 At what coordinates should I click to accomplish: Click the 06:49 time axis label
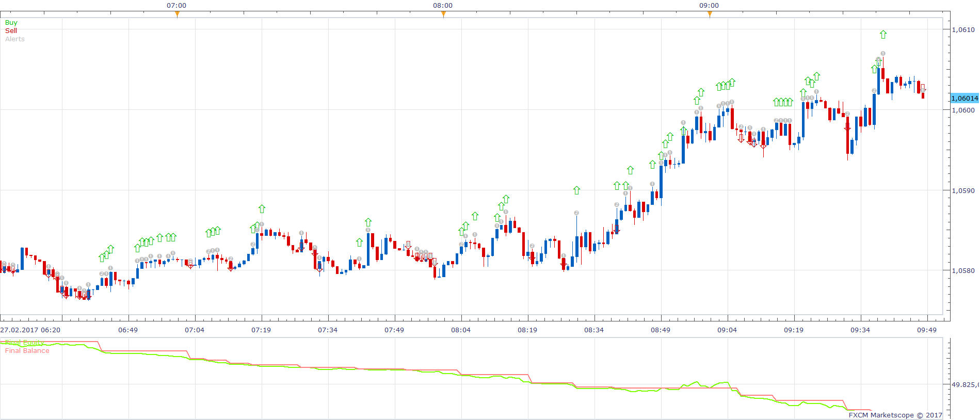(x=128, y=330)
